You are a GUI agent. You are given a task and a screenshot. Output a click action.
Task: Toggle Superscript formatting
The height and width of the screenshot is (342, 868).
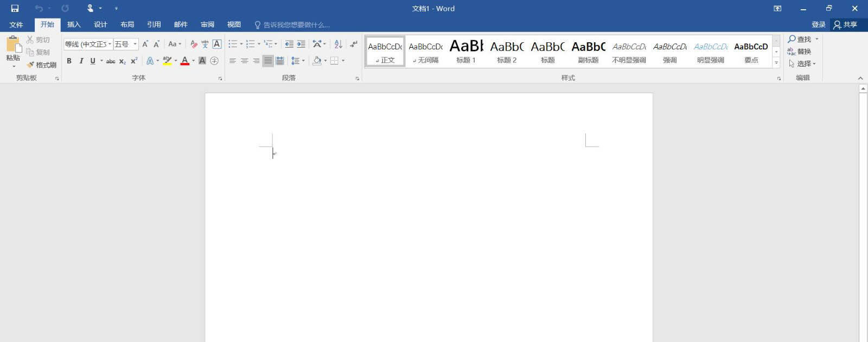pyautogui.click(x=134, y=61)
